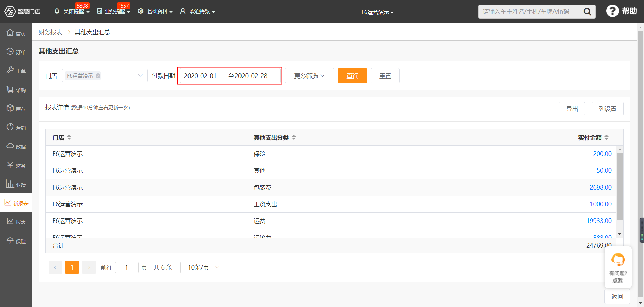Click the start date 2020-02-01 field
Screen dimensions: 644x307
[x=200, y=76]
